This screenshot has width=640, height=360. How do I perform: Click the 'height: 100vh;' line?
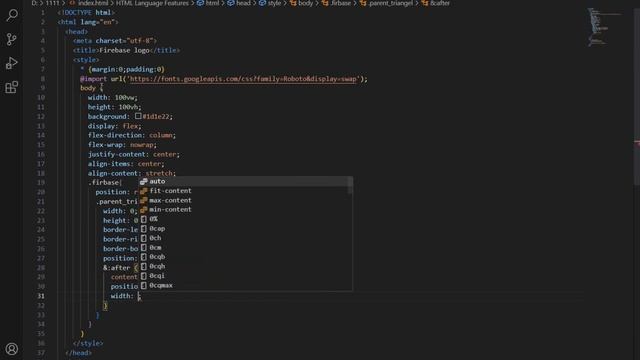(x=114, y=107)
